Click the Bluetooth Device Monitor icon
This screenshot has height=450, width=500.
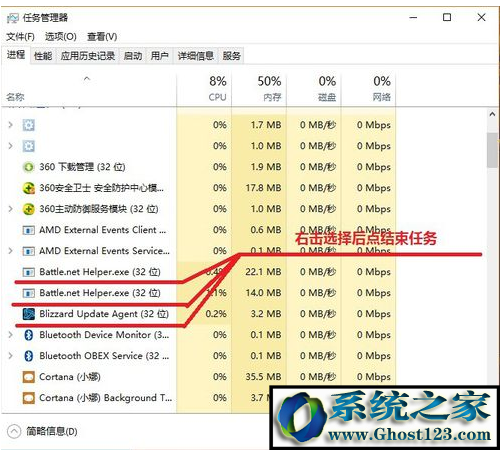click(29, 335)
